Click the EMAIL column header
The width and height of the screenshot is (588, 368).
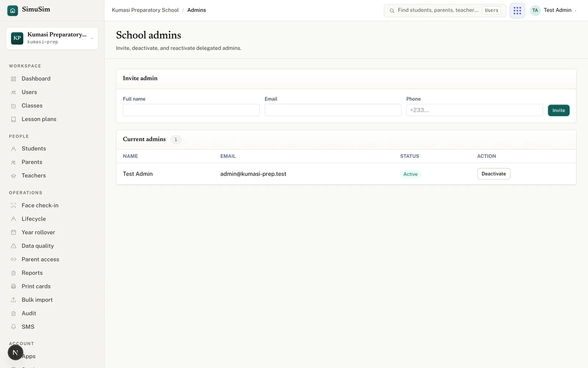click(228, 156)
